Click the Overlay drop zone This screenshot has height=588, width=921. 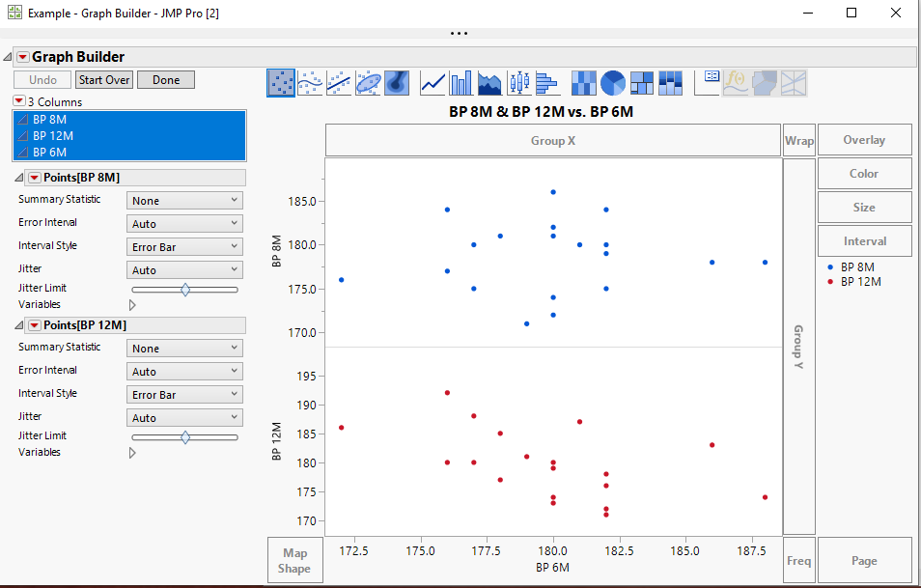coord(864,140)
